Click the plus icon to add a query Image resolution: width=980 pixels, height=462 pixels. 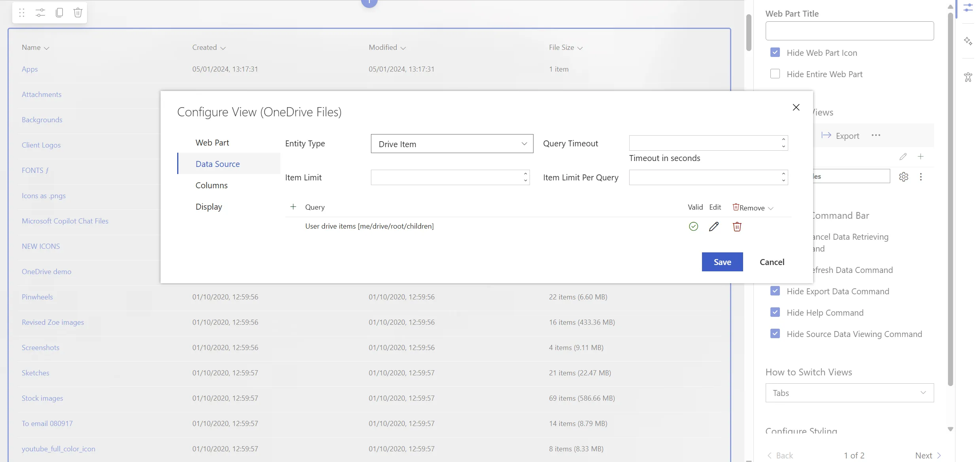click(293, 207)
